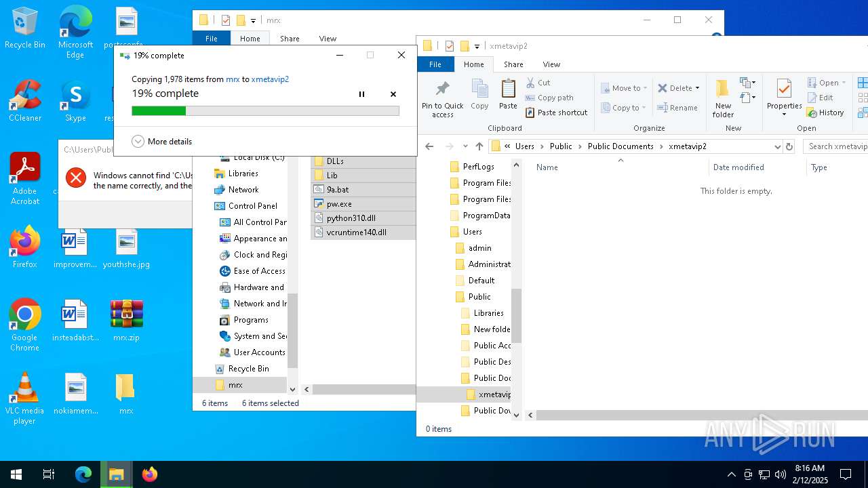Go up one folder level in xmetavip2 window
Image resolution: width=868 pixels, height=488 pixels.
pos(479,146)
